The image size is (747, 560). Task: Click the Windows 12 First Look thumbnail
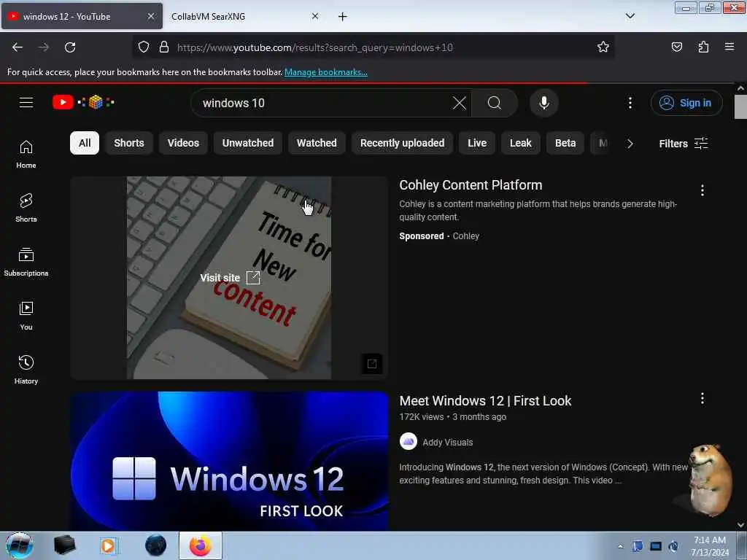point(229,461)
